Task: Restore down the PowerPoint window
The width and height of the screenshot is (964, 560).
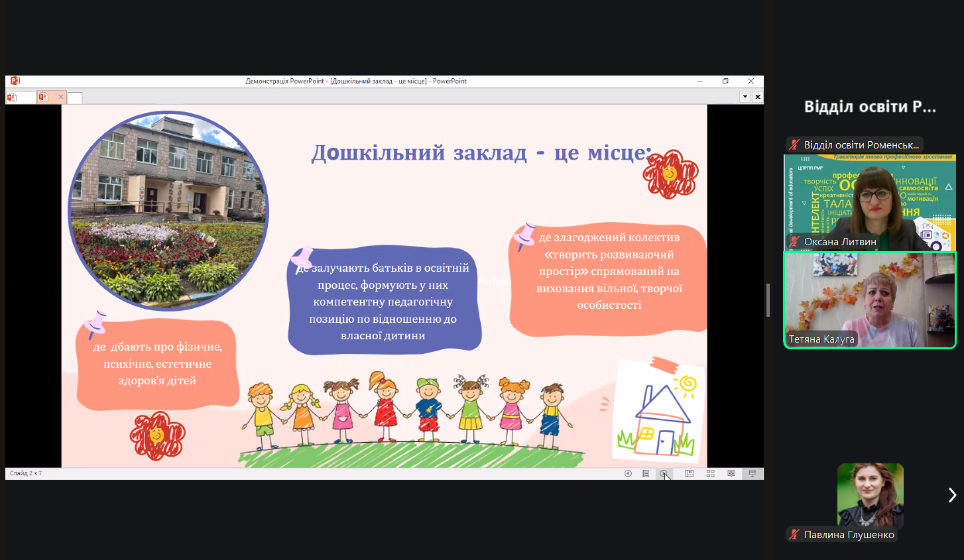Action: pos(725,81)
